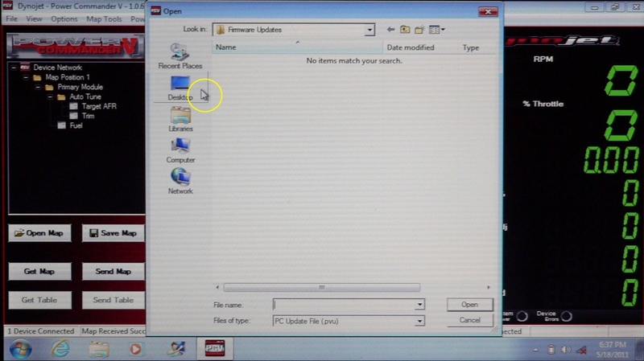Click the horizontal scrollbar in file list

point(322,287)
